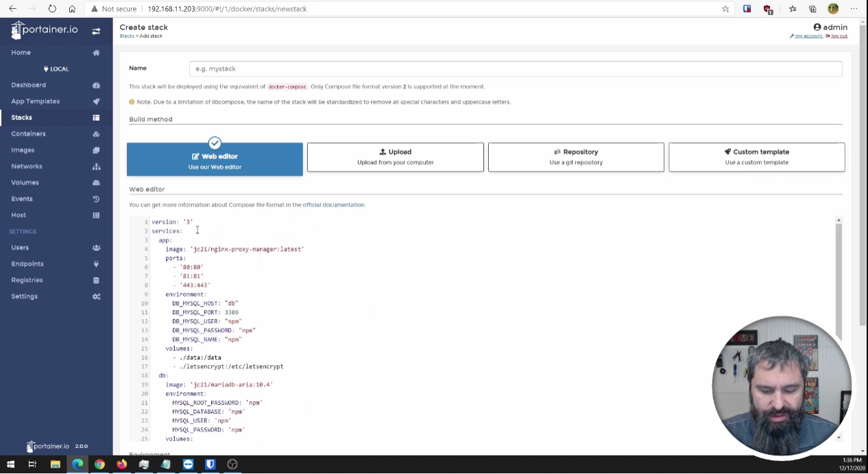Click browser home icon
This screenshot has width=868, height=474.
click(x=72, y=9)
